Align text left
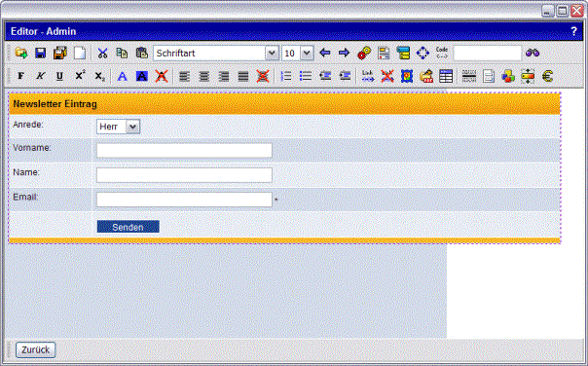Image resolution: width=588 pixels, height=366 pixels. pyautogui.click(x=184, y=76)
